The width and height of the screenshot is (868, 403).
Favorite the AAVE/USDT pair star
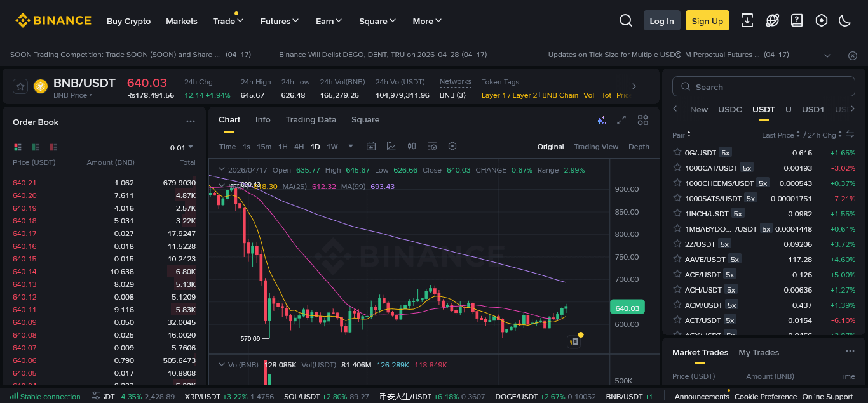[677, 259]
